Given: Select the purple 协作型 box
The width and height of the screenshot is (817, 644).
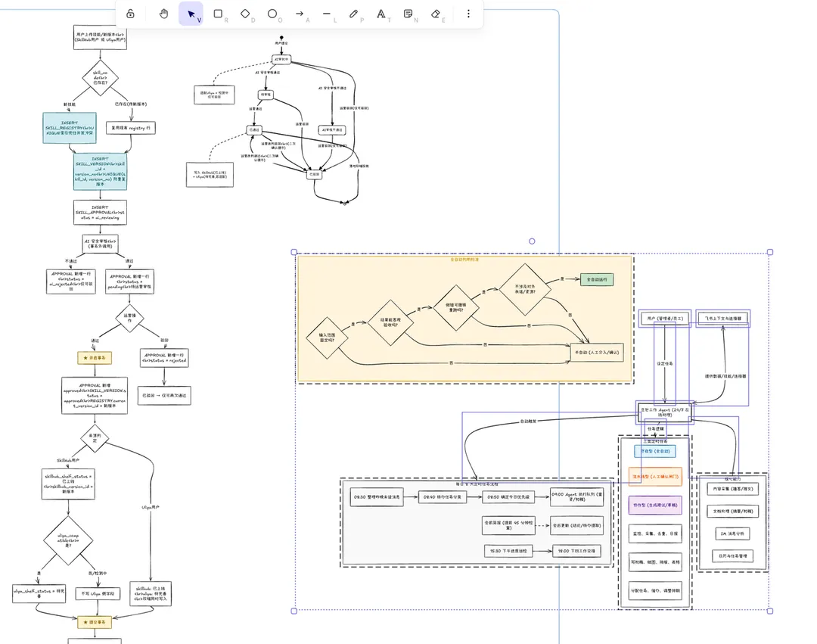Looking at the screenshot, I should click(655, 505).
